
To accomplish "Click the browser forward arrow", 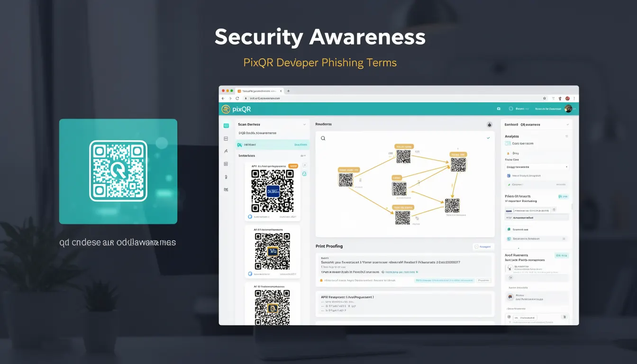I will click(230, 98).
